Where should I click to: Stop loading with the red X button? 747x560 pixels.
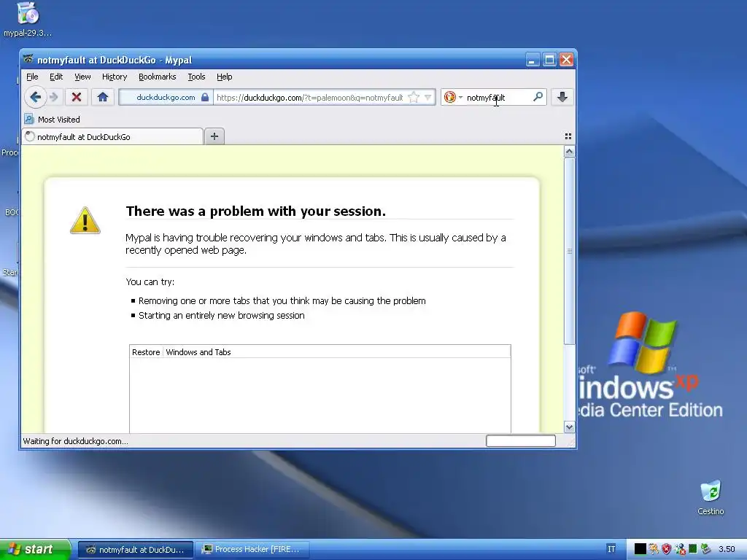[76, 97]
